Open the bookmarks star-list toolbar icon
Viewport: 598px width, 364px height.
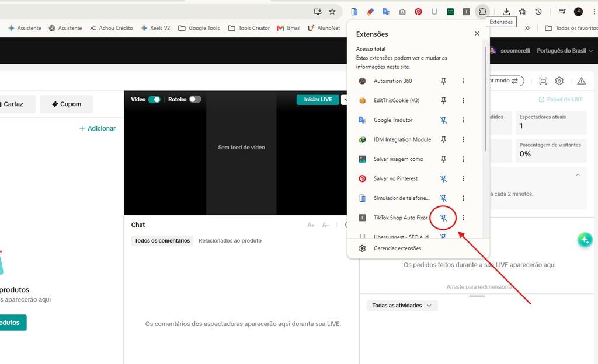(x=522, y=12)
